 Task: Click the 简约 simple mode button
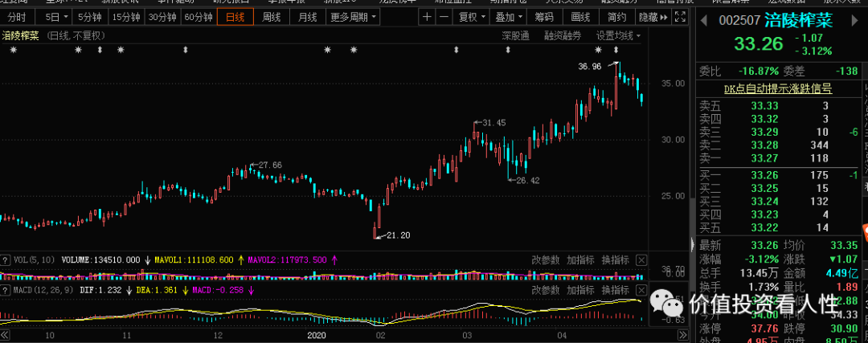coord(617,17)
